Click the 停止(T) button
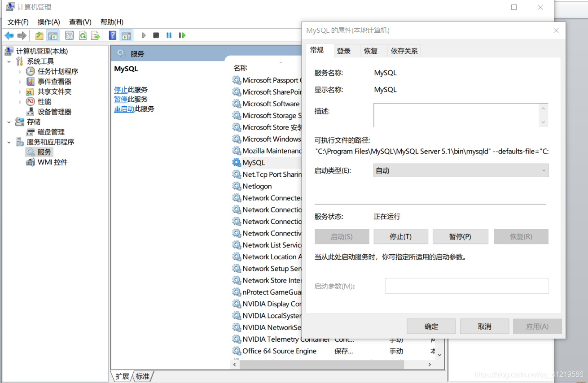The height and width of the screenshot is (383, 588). click(x=401, y=236)
